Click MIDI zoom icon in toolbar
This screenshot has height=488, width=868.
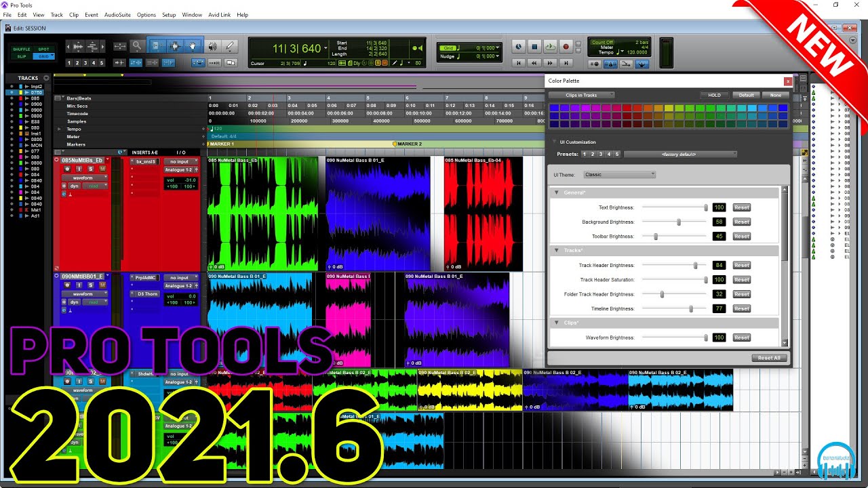[x=92, y=46]
